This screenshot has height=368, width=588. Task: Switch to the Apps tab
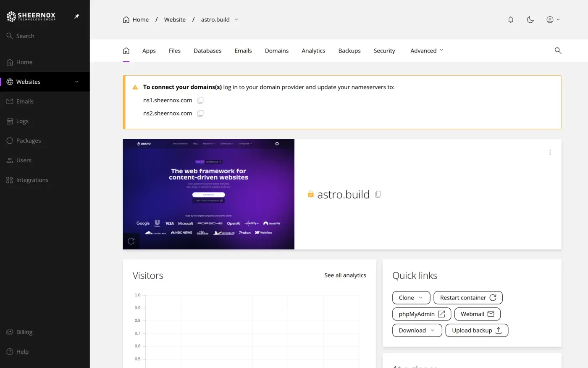pyautogui.click(x=149, y=51)
